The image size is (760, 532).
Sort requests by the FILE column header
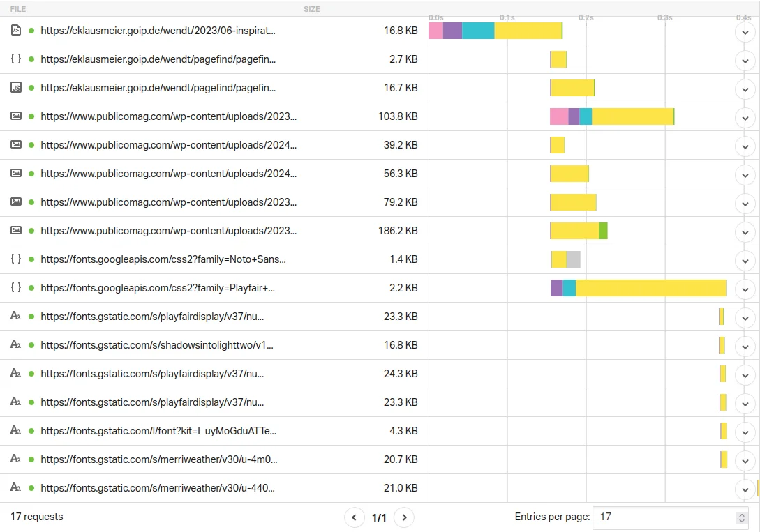18,9
